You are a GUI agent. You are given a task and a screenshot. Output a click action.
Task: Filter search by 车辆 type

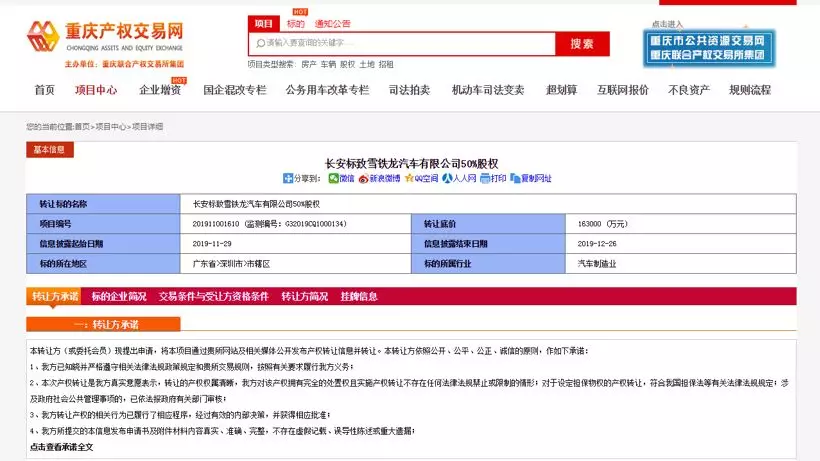click(328, 64)
